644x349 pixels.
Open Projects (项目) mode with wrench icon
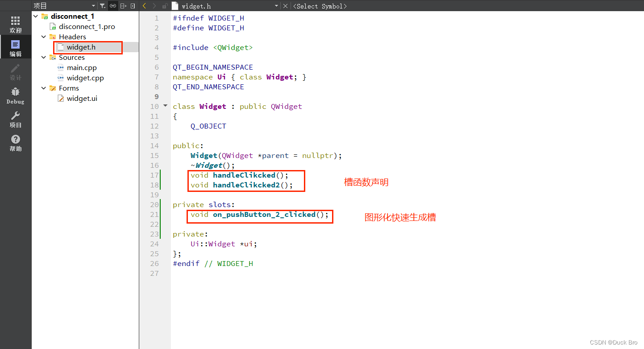[15, 119]
